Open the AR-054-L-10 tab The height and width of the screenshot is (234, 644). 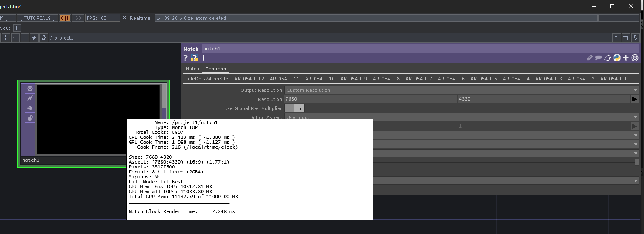(x=320, y=79)
